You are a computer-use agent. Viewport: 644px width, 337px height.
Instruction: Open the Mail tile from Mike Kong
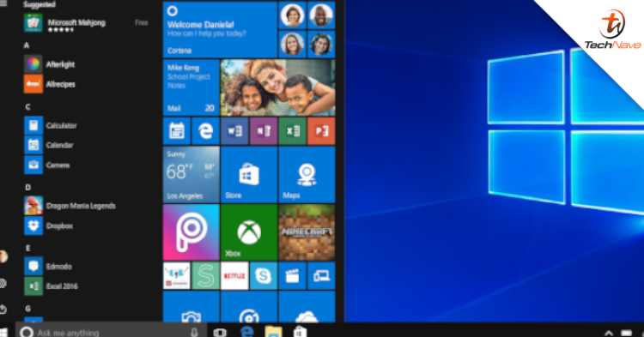[x=191, y=87]
